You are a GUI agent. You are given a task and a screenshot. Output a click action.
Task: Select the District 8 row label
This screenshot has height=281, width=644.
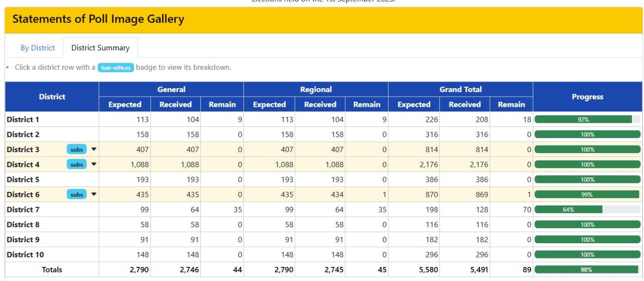(23, 225)
